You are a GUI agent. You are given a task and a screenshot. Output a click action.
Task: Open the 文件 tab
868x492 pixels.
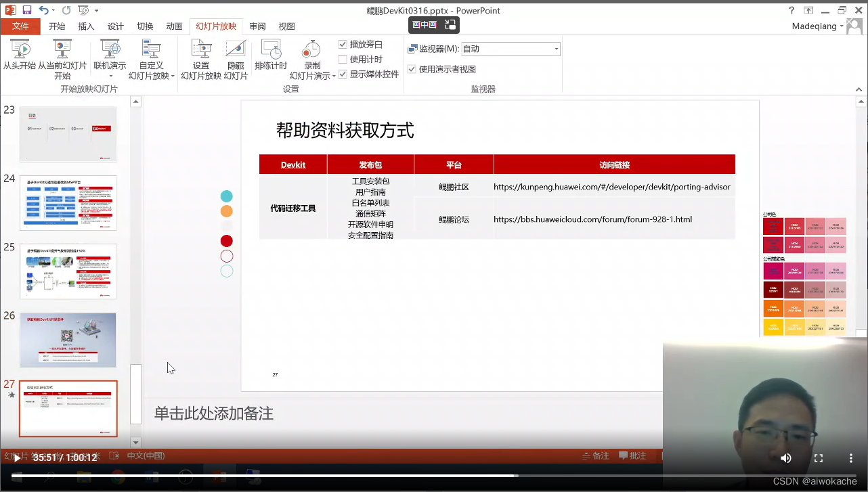click(20, 26)
